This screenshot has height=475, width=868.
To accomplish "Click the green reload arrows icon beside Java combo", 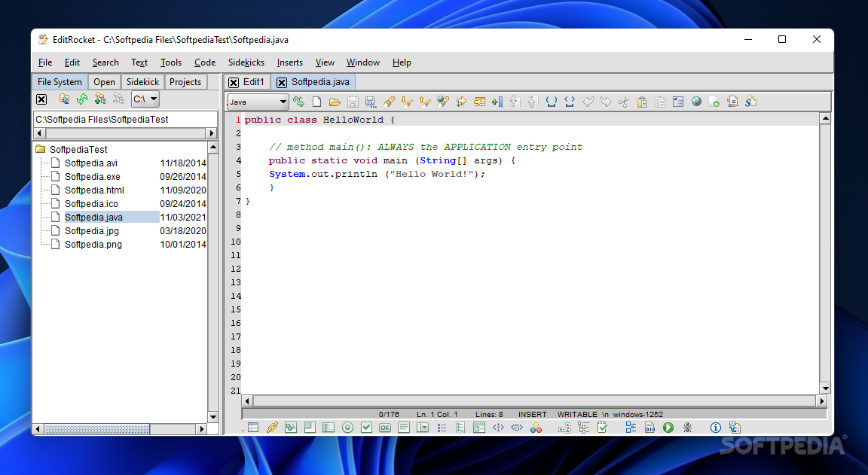I will click(x=299, y=102).
